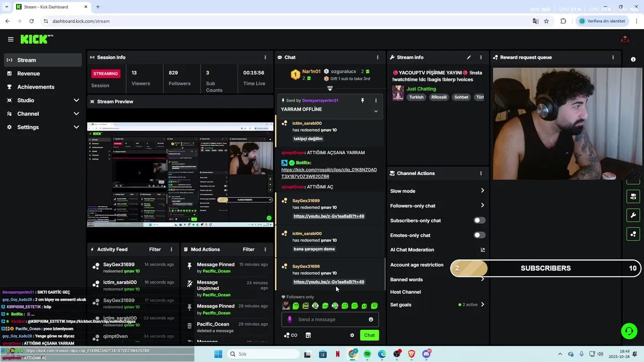Screen dimensions: 644x362
Task: Open pinned message three-dot menu
Action: [x=375, y=101]
